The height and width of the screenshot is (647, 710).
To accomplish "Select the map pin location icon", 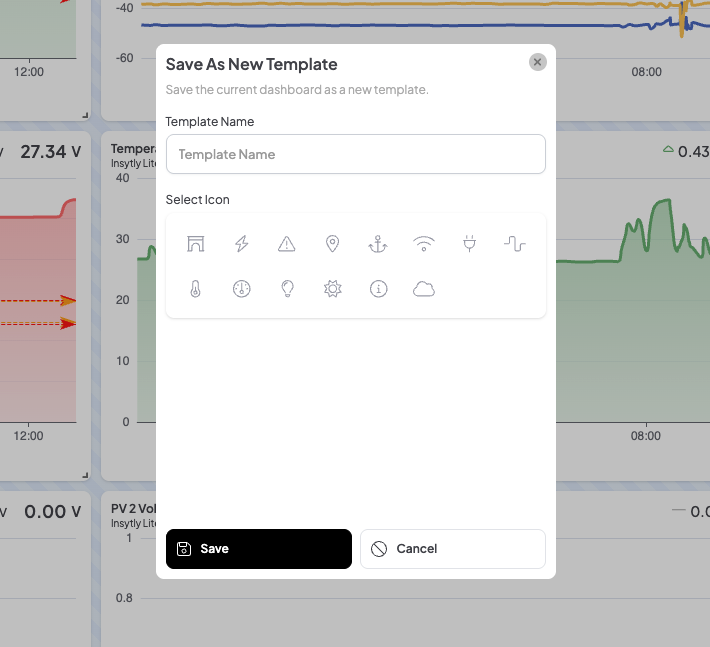I will (x=332, y=244).
